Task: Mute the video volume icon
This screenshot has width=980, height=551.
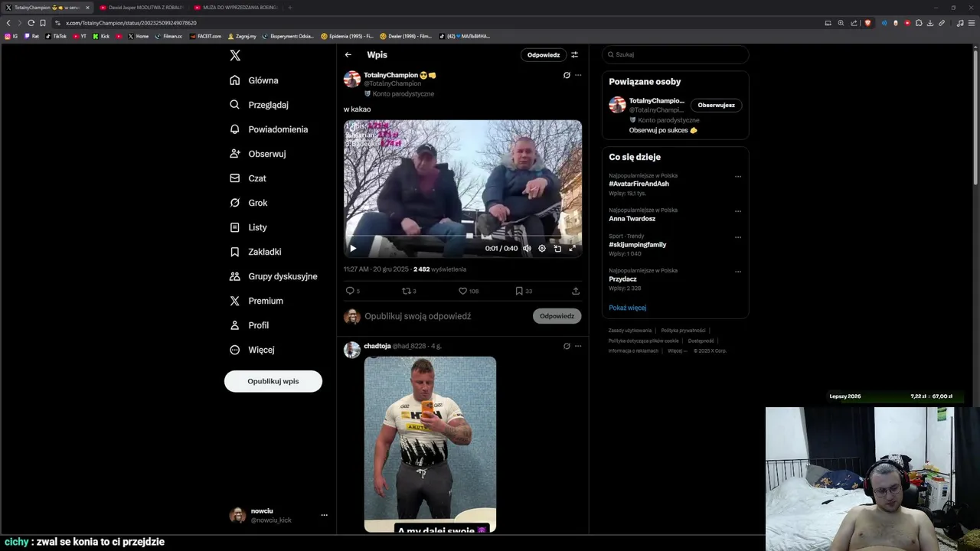Action: [x=527, y=248]
